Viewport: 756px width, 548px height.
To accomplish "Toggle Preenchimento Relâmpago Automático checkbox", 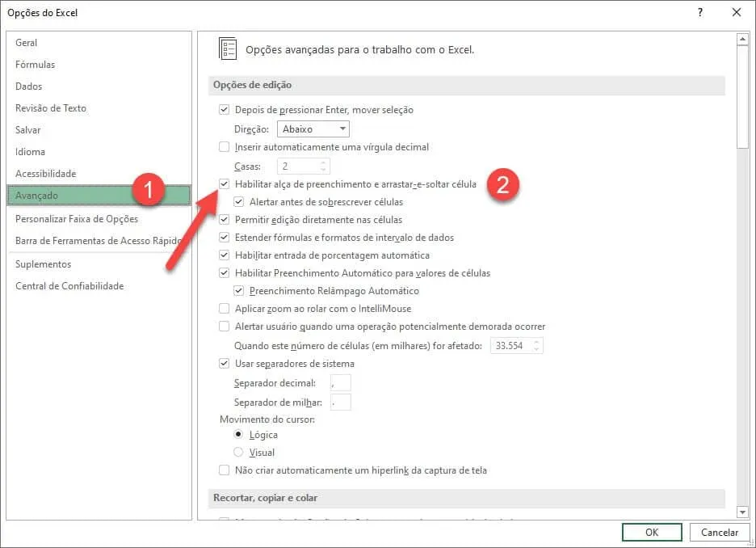I will coord(238,291).
